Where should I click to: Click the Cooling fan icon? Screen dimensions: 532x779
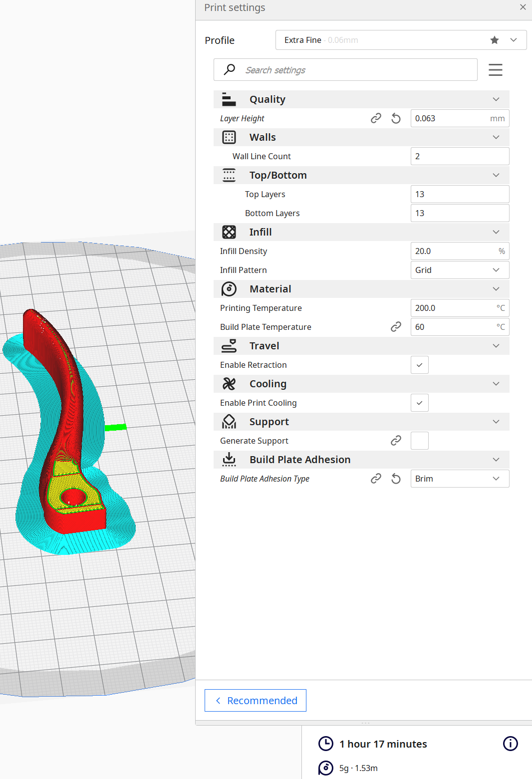point(229,384)
